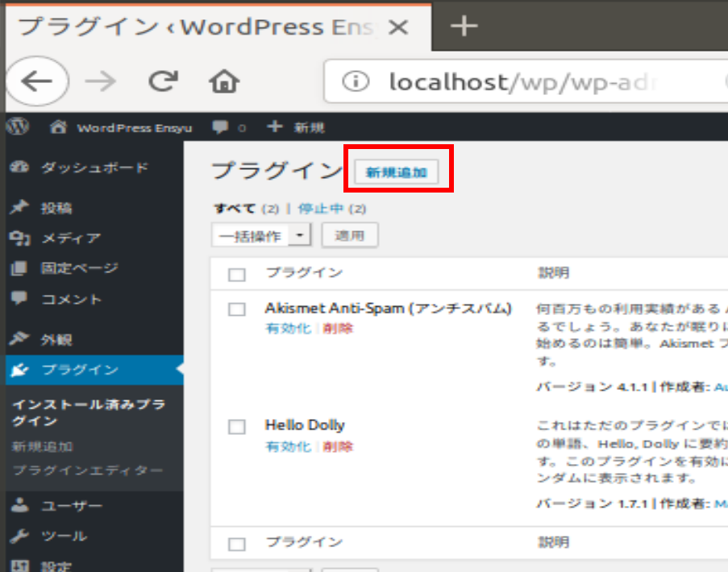This screenshot has width=728, height=572.
Task: Click the Akismet Anti-Spam plugin name
Action: coord(388,308)
